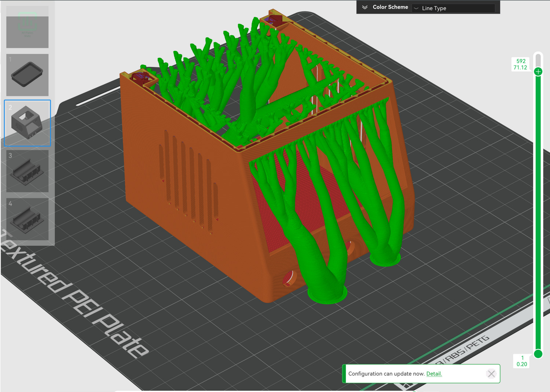550x392 pixels.
Task: Dismiss the configuration update notification
Action: (491, 374)
